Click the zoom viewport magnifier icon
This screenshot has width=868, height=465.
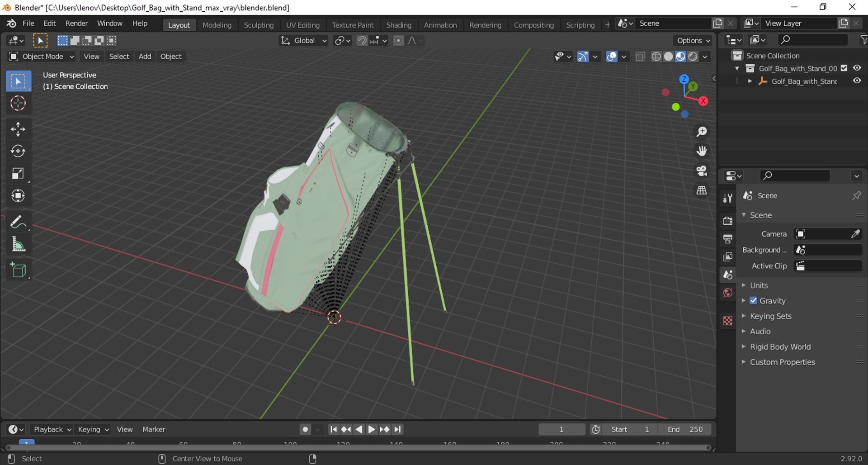coord(702,132)
